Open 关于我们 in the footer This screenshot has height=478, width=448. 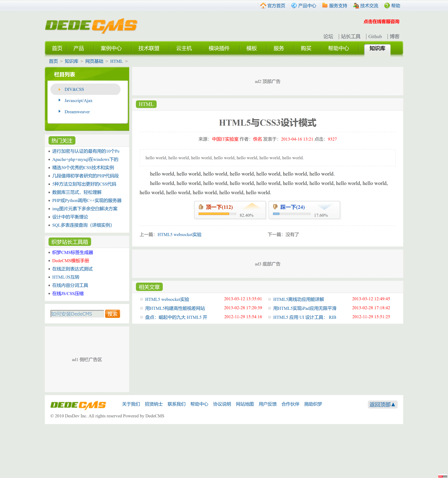pos(131,404)
